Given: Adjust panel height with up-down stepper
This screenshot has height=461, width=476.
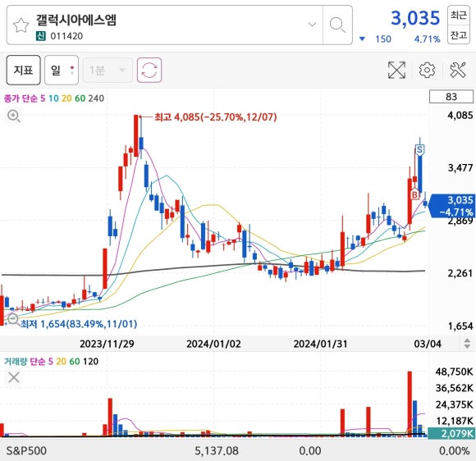Looking at the screenshot, I should pyautogui.click(x=467, y=343).
